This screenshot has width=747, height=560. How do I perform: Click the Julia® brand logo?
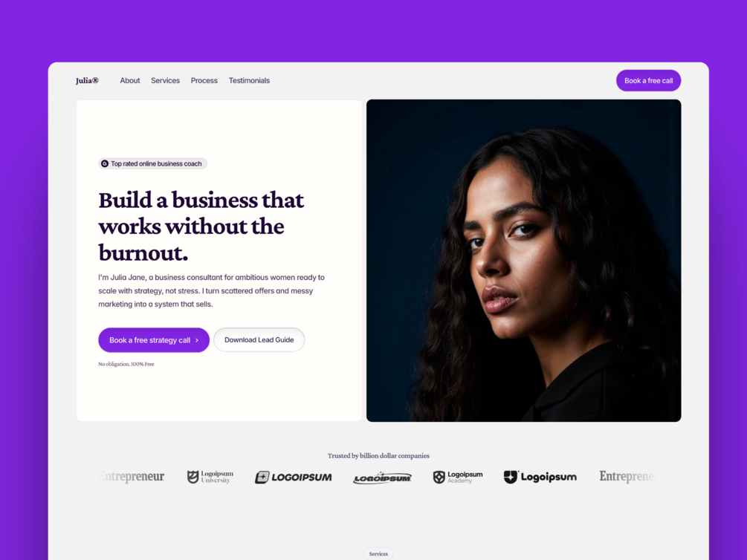point(87,80)
